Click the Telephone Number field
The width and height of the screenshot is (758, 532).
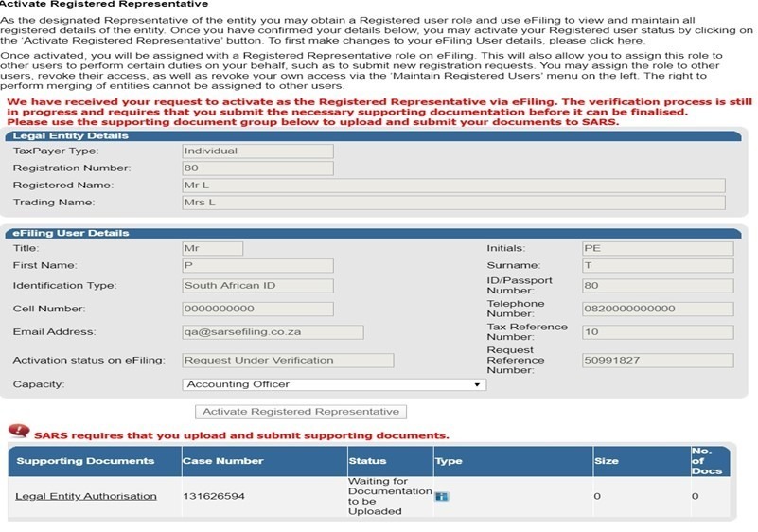[x=657, y=309]
